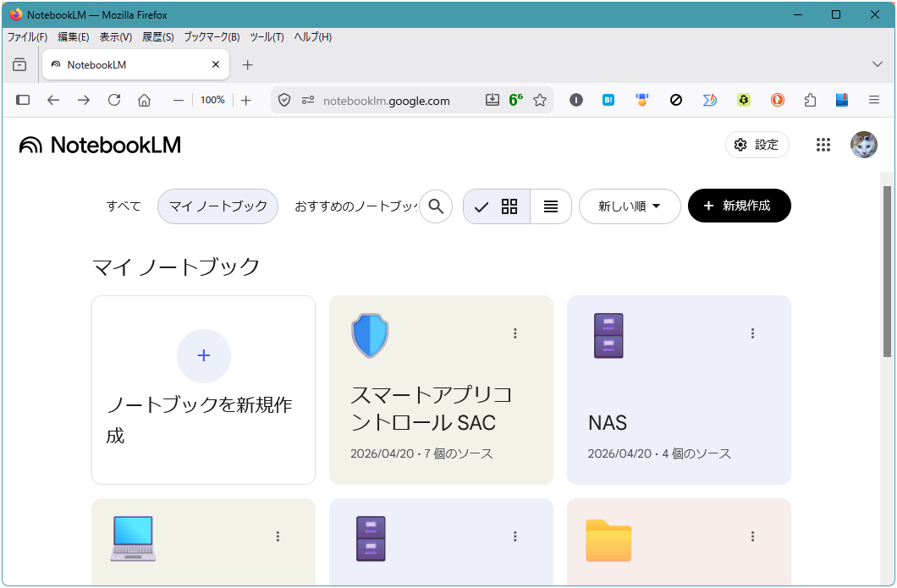Click the Hatena B! bookmark extension
897x588 pixels.
click(608, 100)
